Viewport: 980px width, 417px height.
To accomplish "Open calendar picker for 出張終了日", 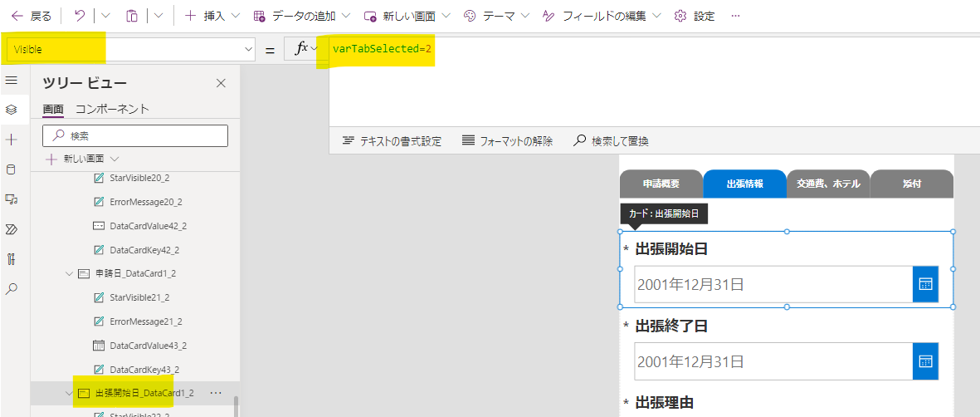I will coord(925,361).
